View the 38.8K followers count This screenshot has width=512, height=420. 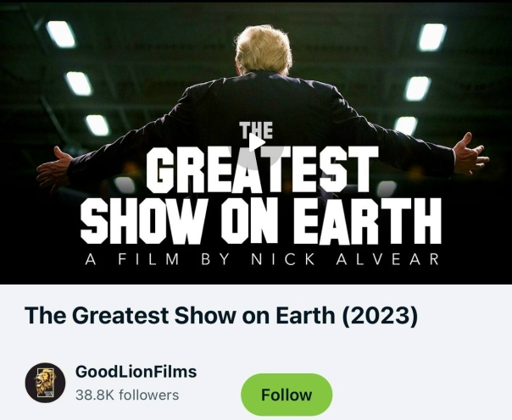[x=127, y=395]
